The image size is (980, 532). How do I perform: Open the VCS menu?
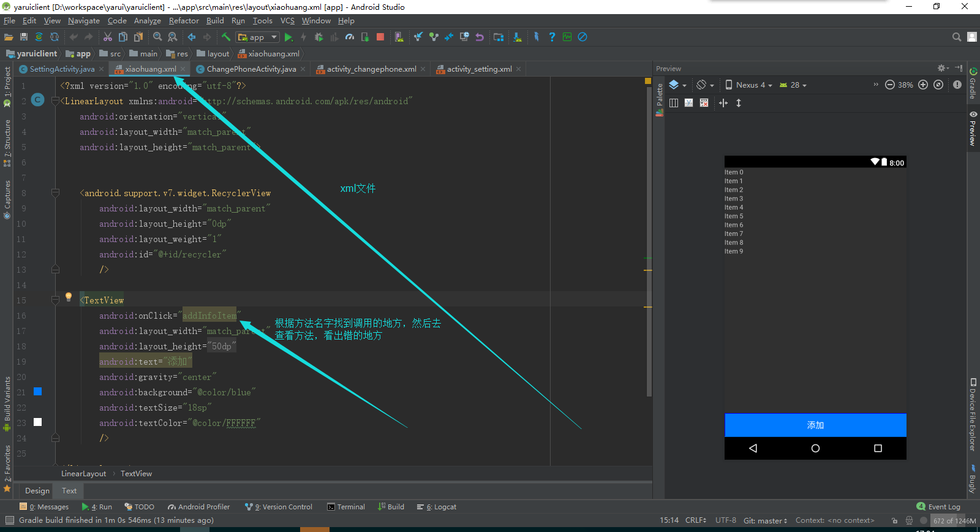287,20
